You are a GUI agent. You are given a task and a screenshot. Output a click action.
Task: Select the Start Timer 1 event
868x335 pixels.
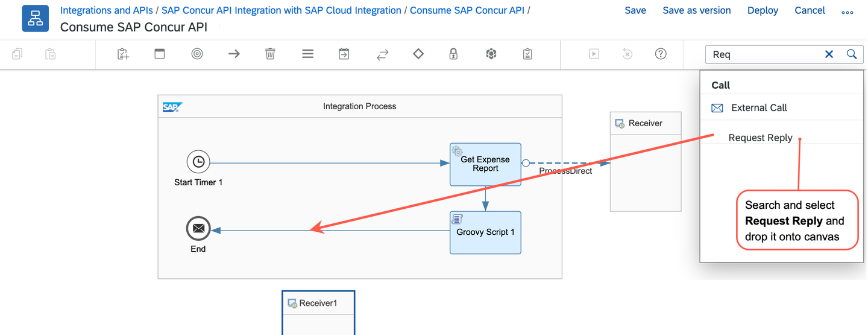click(198, 162)
